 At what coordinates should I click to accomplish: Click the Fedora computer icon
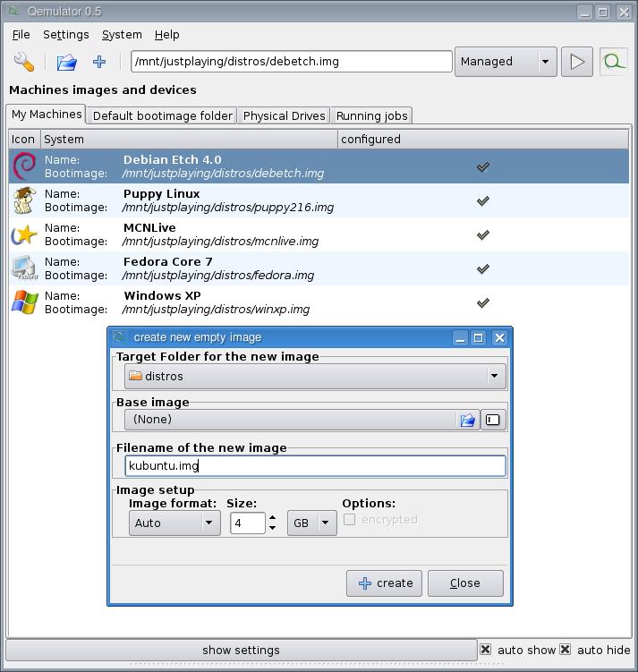click(24, 268)
